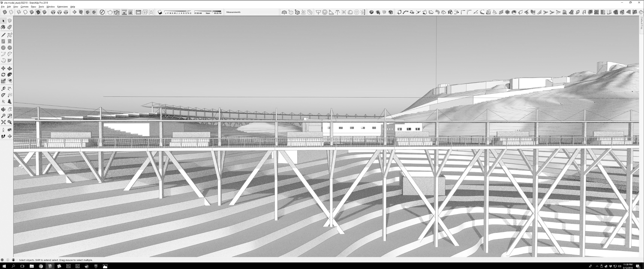Image resolution: width=644 pixels, height=269 pixels.
Task: Select the Pan hand tool
Action: tap(10, 109)
